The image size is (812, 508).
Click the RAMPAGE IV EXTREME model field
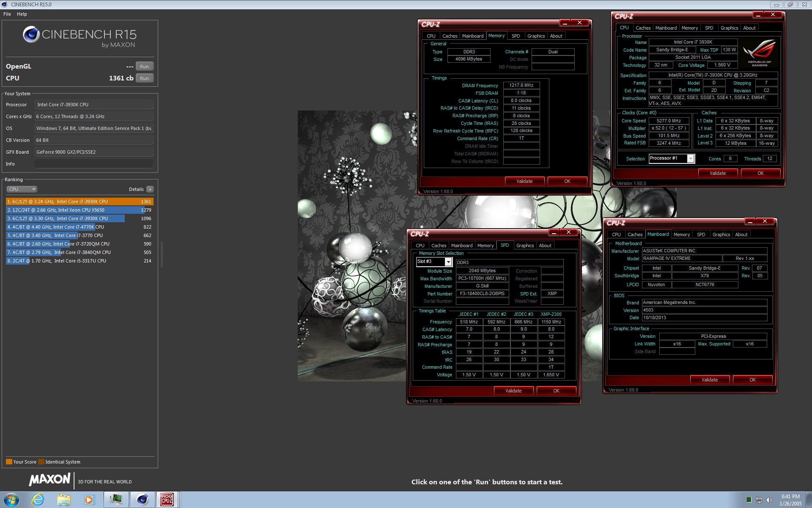point(681,258)
